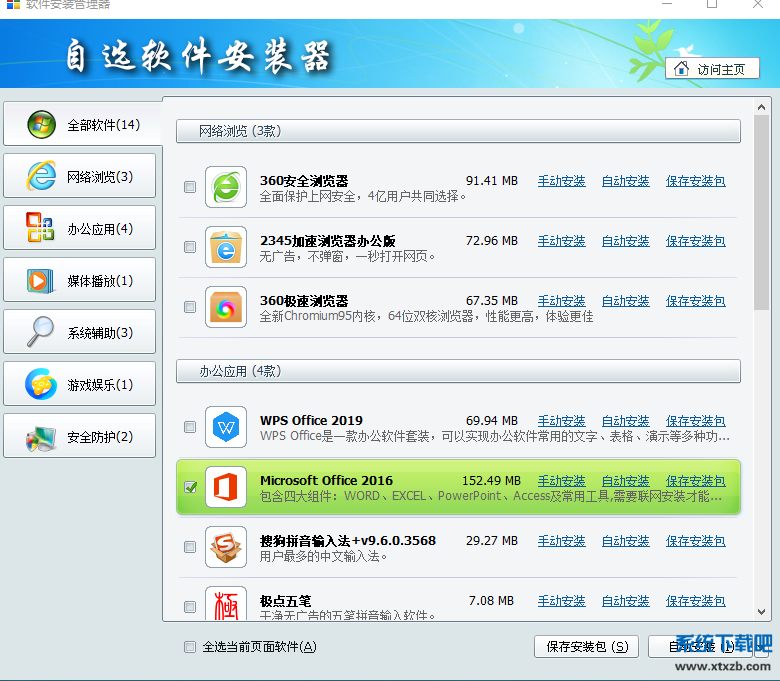This screenshot has width=780, height=681.
Task: Click 手动安装 link for WPS Office 2019
Action: tap(561, 421)
